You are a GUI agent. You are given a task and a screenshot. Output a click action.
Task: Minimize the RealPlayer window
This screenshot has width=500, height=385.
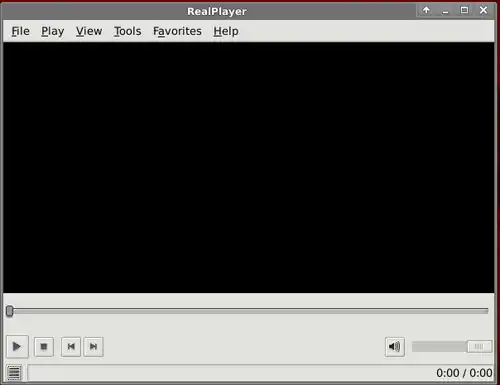445,11
